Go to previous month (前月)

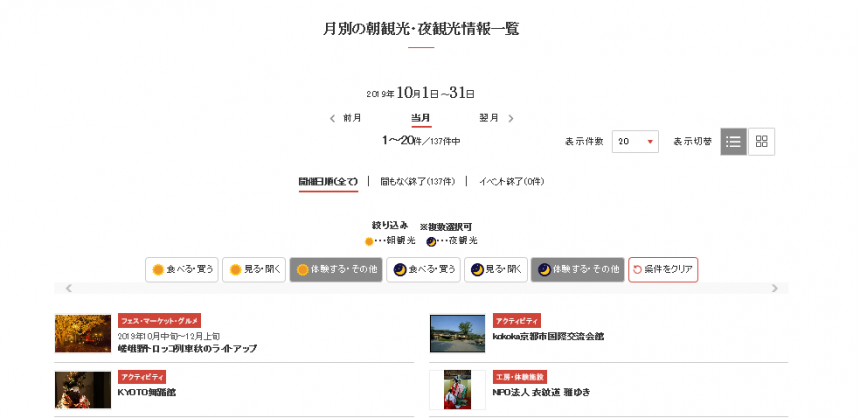pyautogui.click(x=346, y=118)
